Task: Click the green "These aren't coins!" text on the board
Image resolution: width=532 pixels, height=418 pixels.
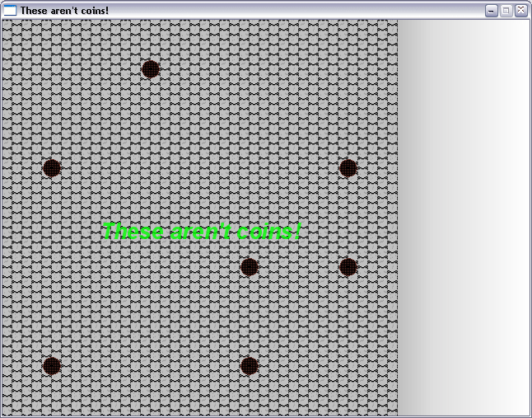Action: point(202,231)
